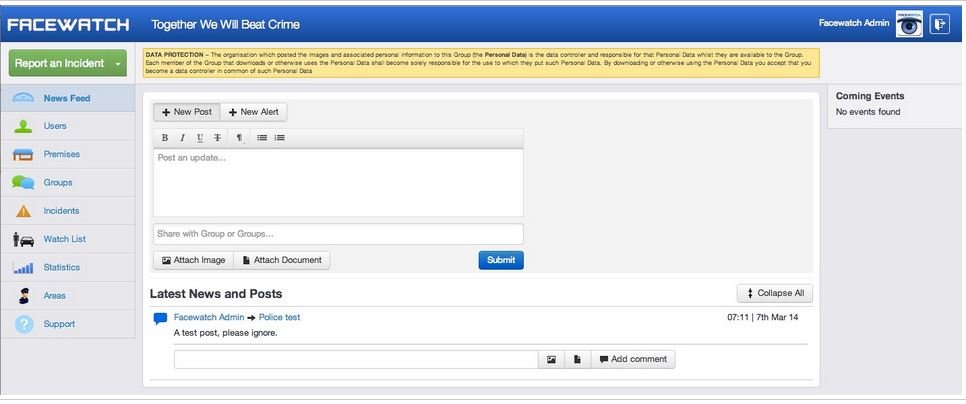This screenshot has height=404, width=966.
Task: Open the paragraph format dropdown
Action: [239, 137]
